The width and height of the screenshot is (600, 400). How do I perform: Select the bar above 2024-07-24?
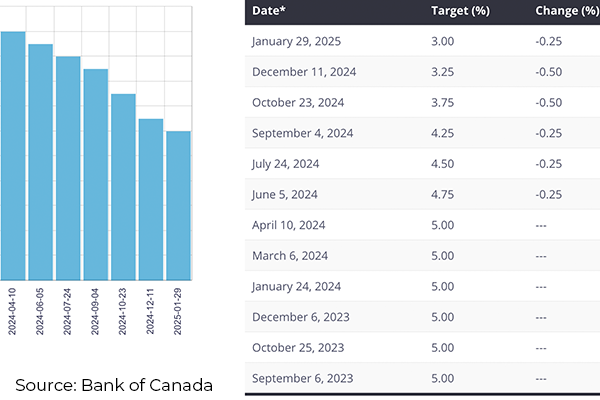(x=68, y=167)
